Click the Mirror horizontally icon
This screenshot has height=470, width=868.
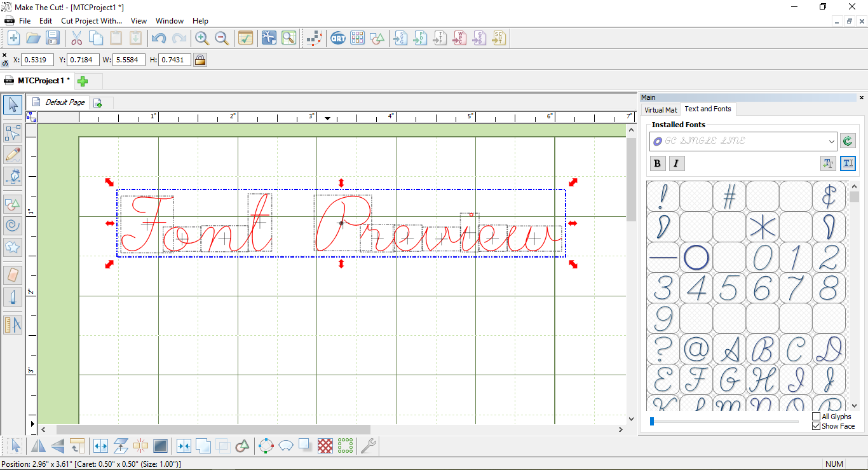click(38, 446)
